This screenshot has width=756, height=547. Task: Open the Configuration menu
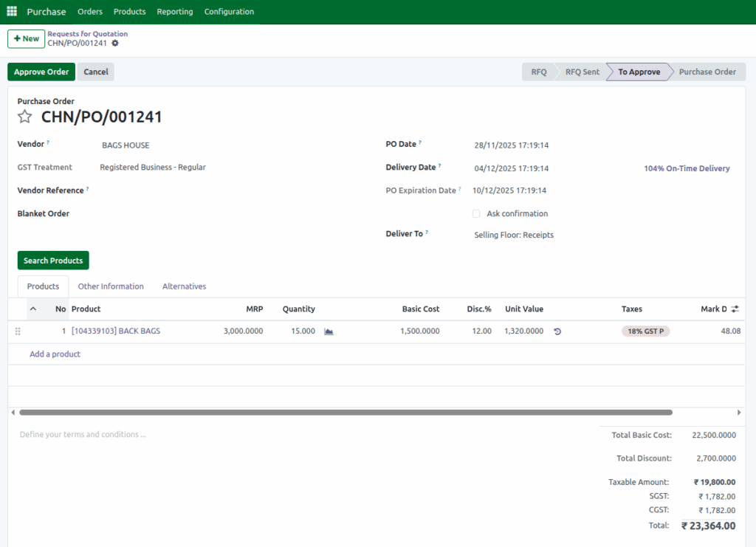229,12
